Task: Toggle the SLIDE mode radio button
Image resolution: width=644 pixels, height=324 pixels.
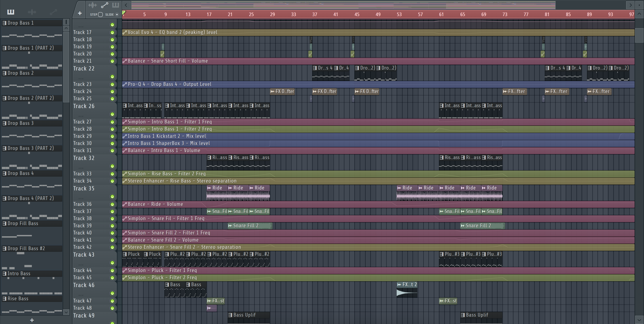Action: tap(117, 15)
